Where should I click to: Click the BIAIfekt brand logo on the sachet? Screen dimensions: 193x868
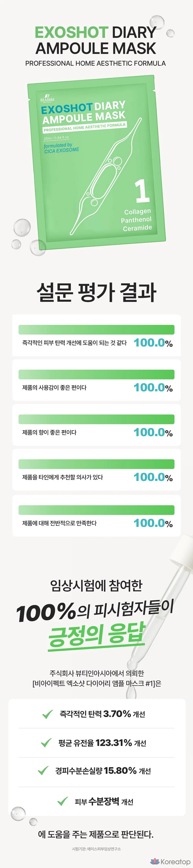(x=47, y=98)
